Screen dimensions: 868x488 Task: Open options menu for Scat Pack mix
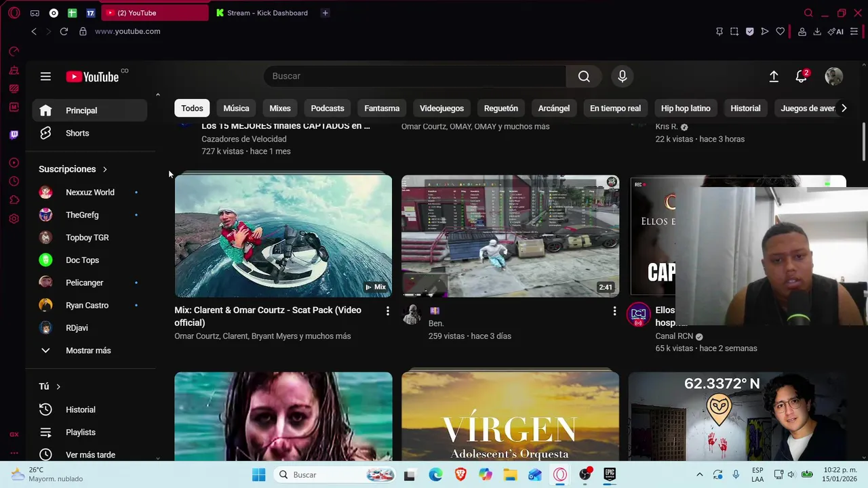(x=387, y=311)
